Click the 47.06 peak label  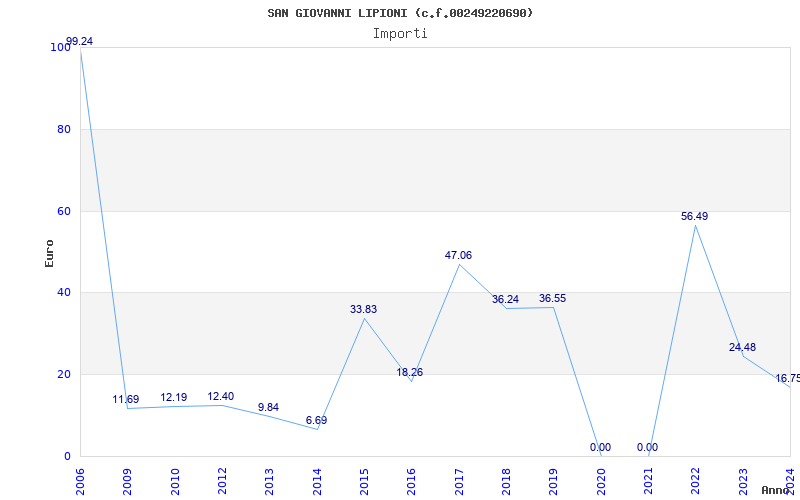tap(458, 255)
